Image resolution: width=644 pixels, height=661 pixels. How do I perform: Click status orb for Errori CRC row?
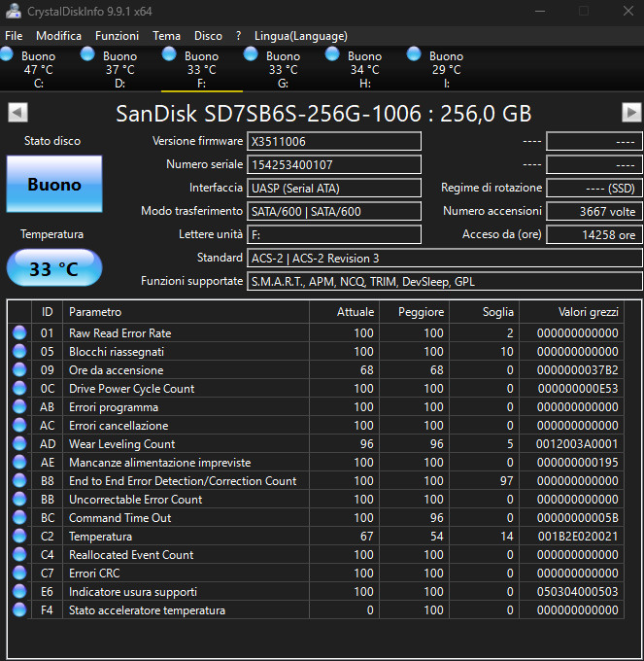pos(19,573)
